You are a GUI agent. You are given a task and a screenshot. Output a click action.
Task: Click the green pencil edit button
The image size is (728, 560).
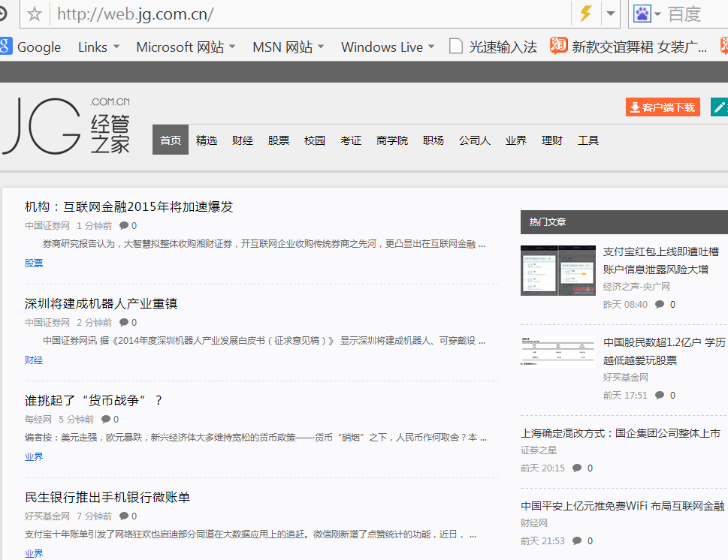(720, 107)
